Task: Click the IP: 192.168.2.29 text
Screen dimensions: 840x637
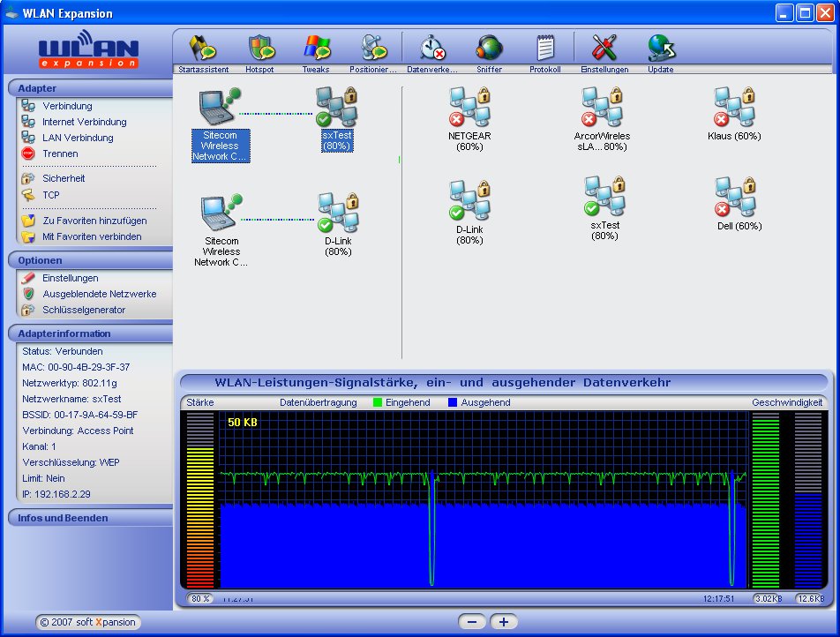Action: (x=56, y=494)
